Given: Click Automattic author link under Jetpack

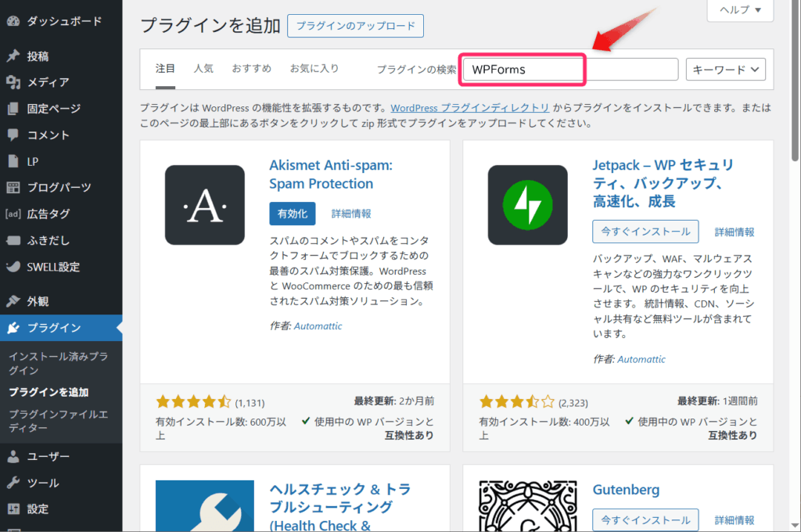Looking at the screenshot, I should [641, 359].
